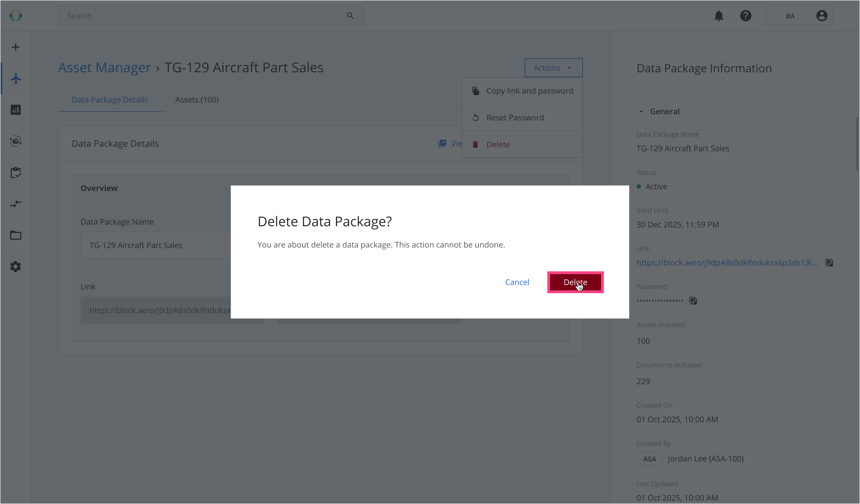Collapse the General section expander
This screenshot has width=860, height=504.
coord(641,112)
